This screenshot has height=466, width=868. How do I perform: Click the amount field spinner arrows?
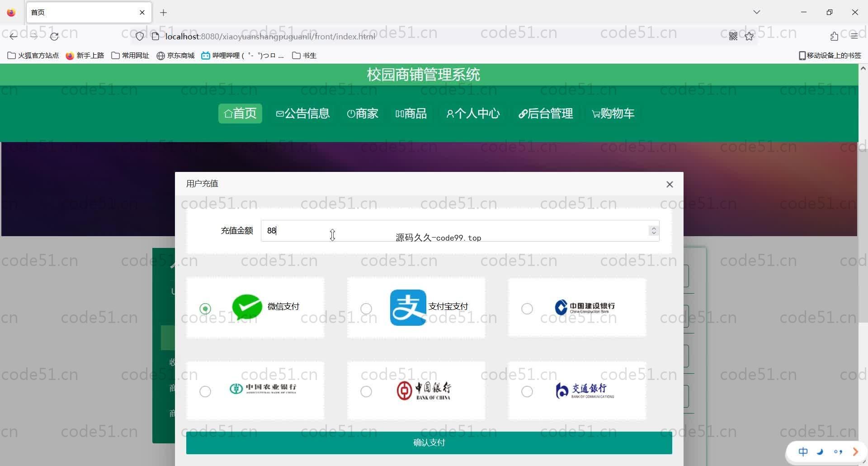pos(653,231)
